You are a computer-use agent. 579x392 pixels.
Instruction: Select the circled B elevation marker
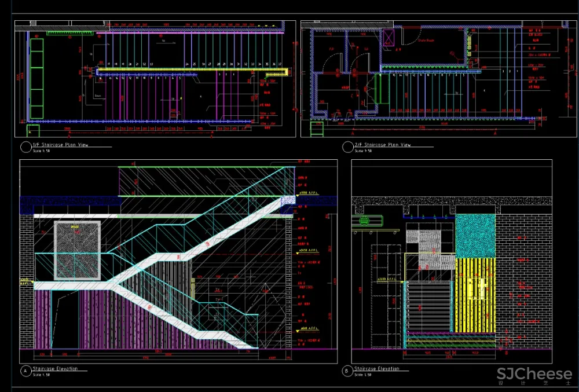coord(346,371)
